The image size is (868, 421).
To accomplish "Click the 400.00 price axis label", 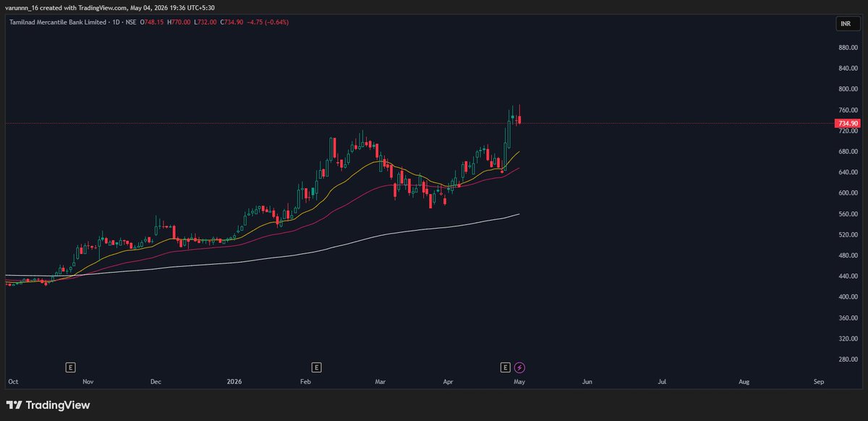I will click(x=848, y=298).
